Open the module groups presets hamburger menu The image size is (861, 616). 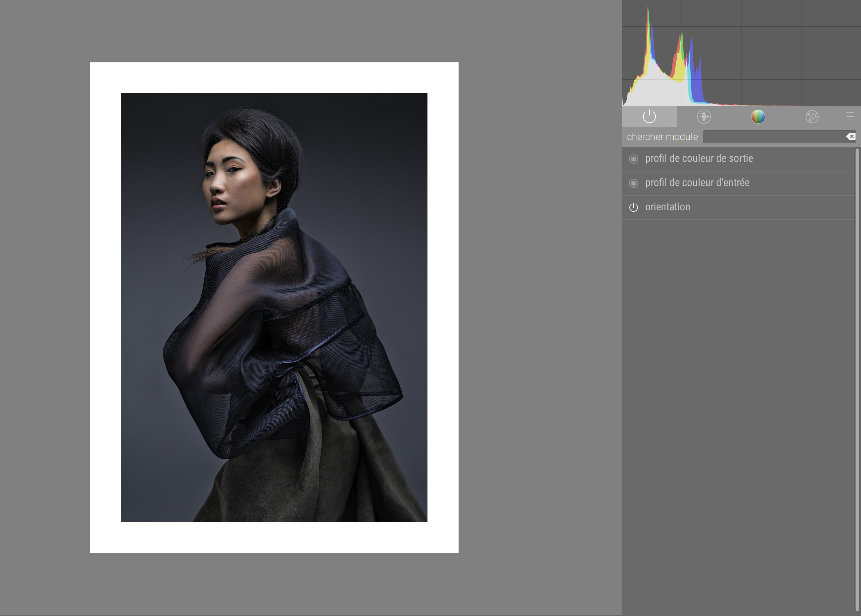pyautogui.click(x=849, y=116)
